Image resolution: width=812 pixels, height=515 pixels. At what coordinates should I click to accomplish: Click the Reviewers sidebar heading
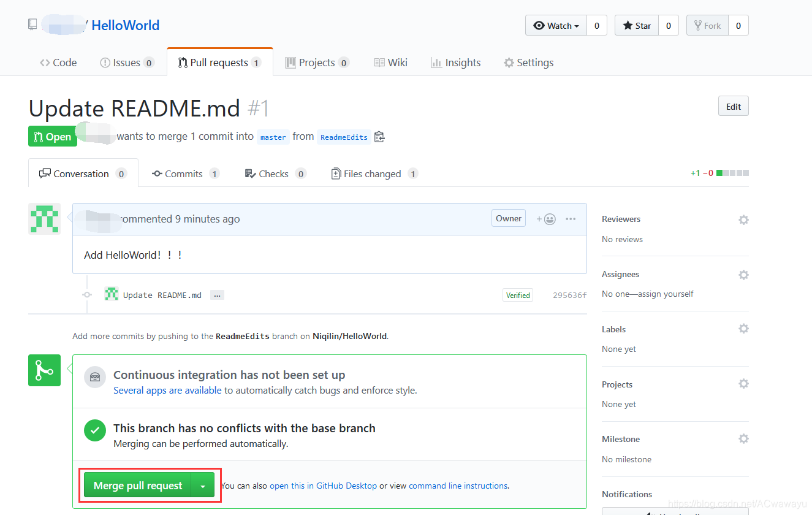(621, 219)
